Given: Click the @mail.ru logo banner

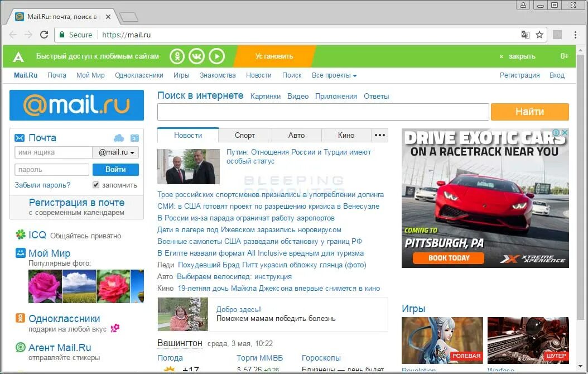Looking at the screenshot, I should coord(76,105).
